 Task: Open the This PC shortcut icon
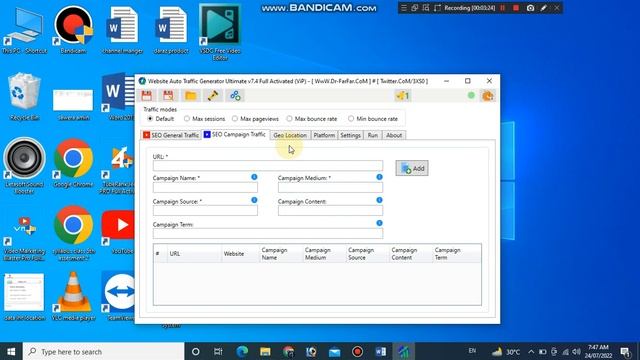coord(24,30)
